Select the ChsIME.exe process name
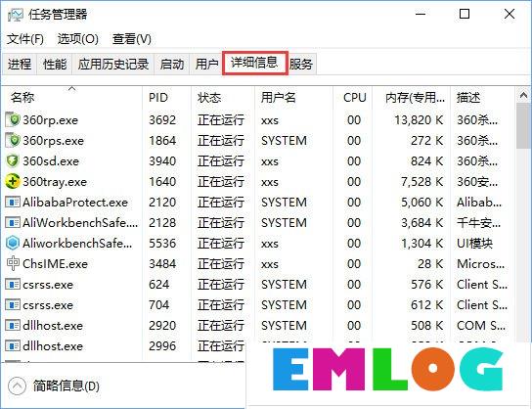532x409 pixels. [x=55, y=264]
